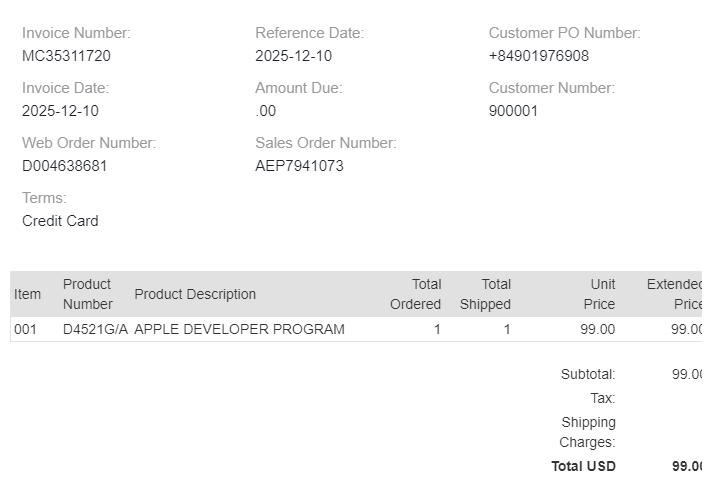This screenshot has height=485, width=714.
Task: Click the invoice number MC35311720
Action: pos(66,56)
